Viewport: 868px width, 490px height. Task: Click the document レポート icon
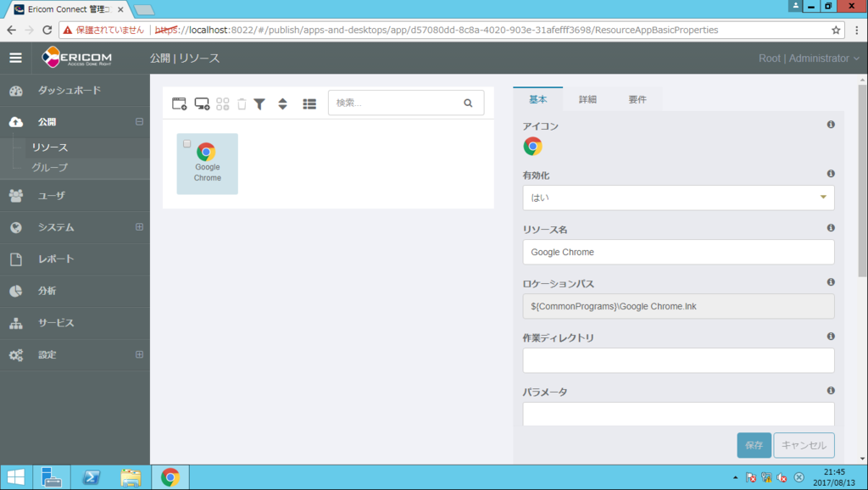point(16,259)
